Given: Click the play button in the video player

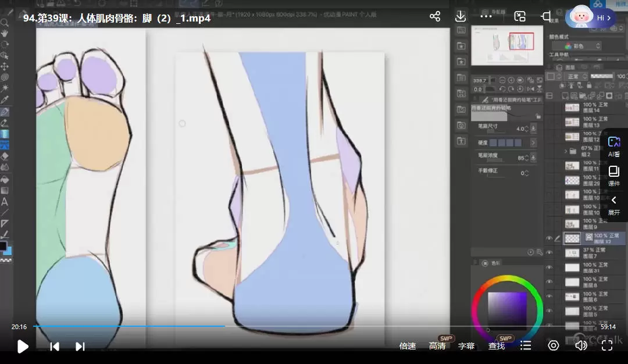Looking at the screenshot, I should click(23, 347).
